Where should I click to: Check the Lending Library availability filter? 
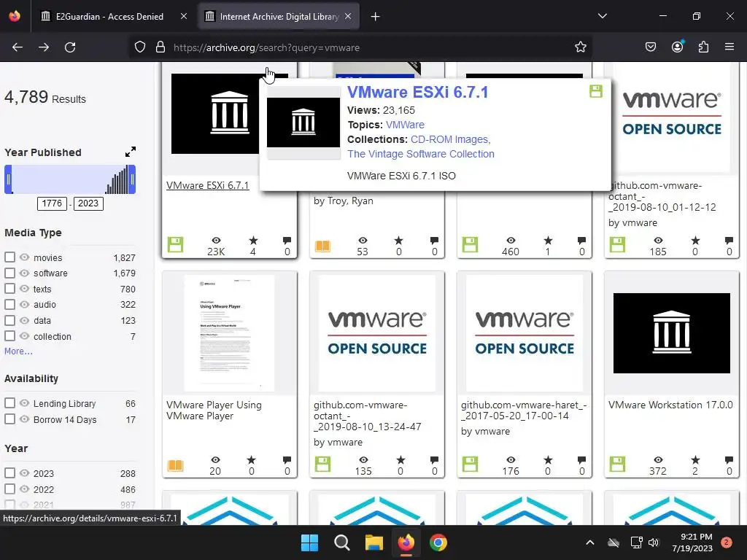[x=9, y=402]
